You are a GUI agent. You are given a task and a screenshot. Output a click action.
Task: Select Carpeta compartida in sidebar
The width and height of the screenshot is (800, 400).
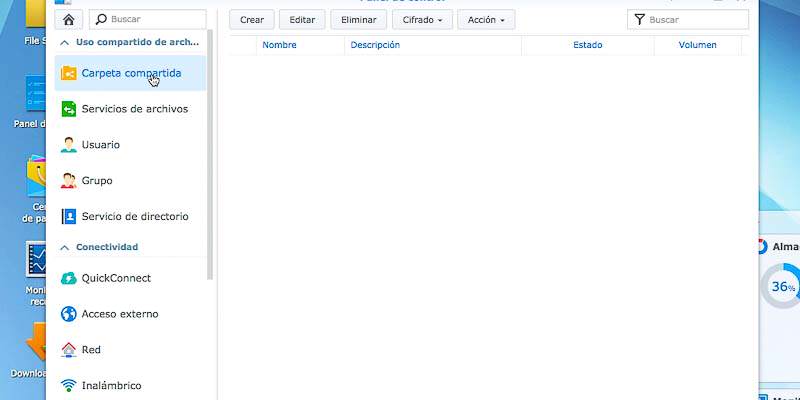click(x=131, y=73)
